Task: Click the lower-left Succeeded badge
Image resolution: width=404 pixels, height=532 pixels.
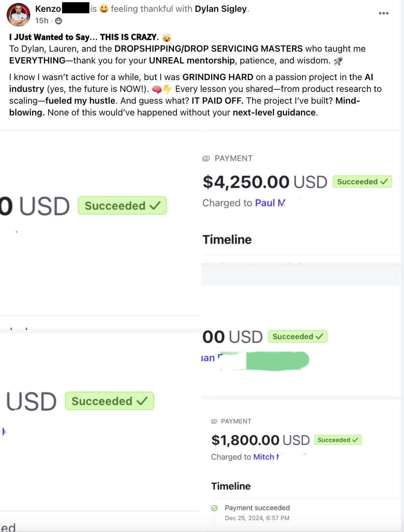Action: pyautogui.click(x=109, y=401)
